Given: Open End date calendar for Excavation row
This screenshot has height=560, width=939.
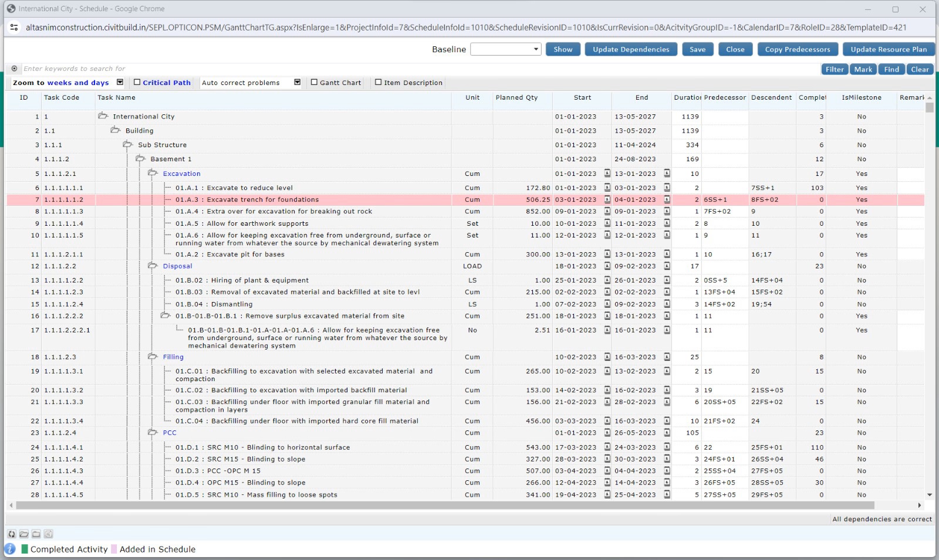Looking at the screenshot, I should [x=667, y=174].
